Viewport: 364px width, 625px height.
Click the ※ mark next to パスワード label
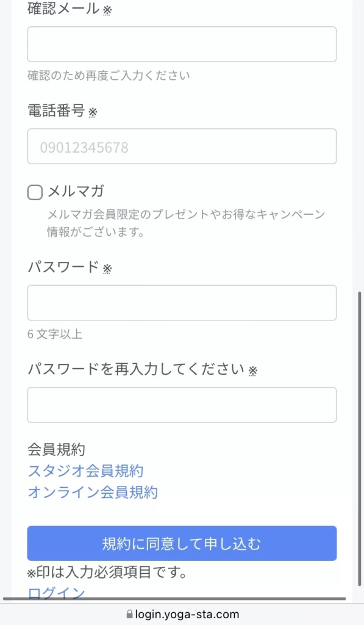[x=107, y=269]
